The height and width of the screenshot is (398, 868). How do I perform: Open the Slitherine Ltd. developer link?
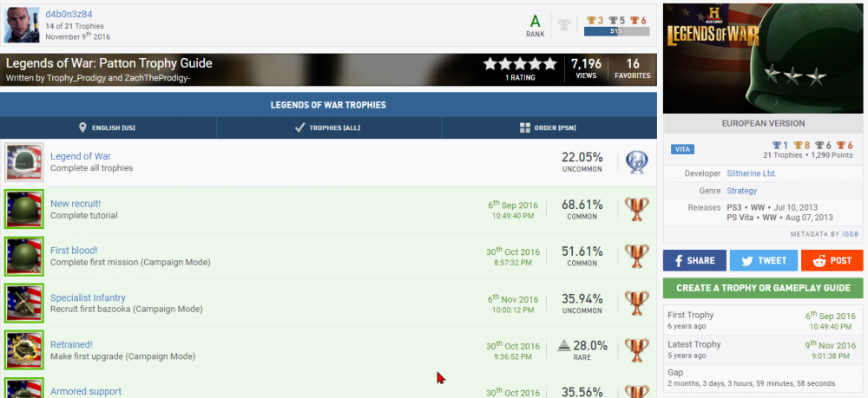pos(751,173)
